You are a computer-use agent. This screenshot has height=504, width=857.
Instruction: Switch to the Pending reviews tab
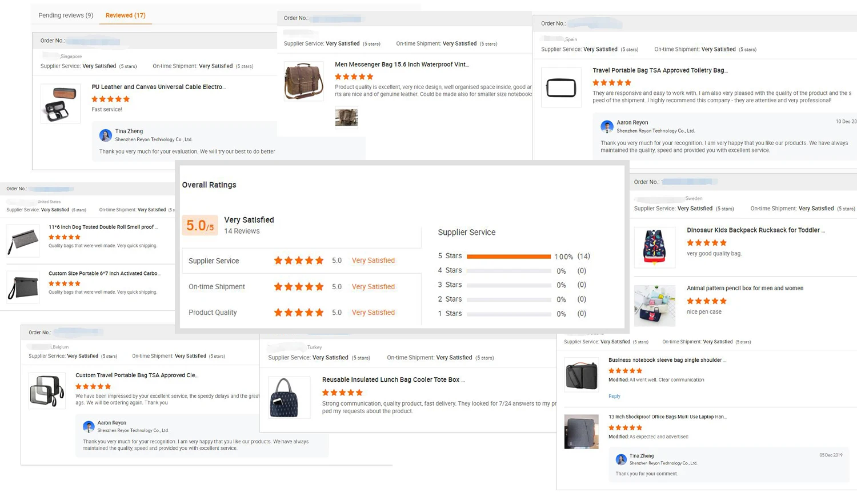[x=66, y=15]
